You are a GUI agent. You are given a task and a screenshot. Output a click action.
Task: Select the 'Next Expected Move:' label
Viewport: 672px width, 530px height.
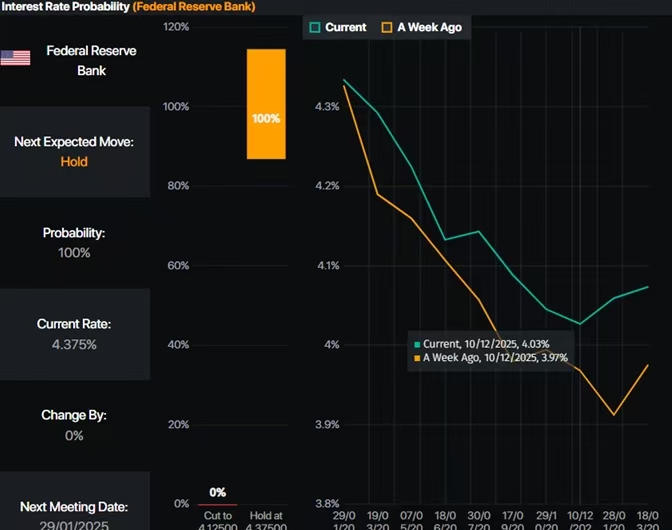click(x=74, y=142)
